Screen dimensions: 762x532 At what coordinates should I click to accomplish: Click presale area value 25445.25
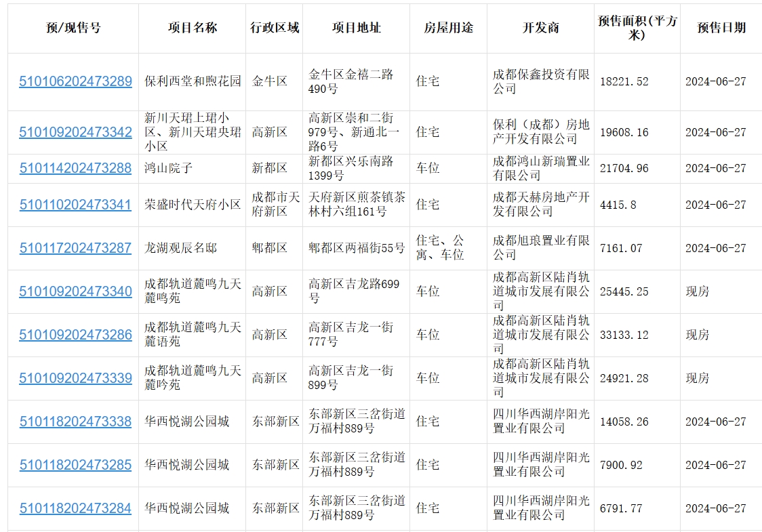pyautogui.click(x=624, y=291)
